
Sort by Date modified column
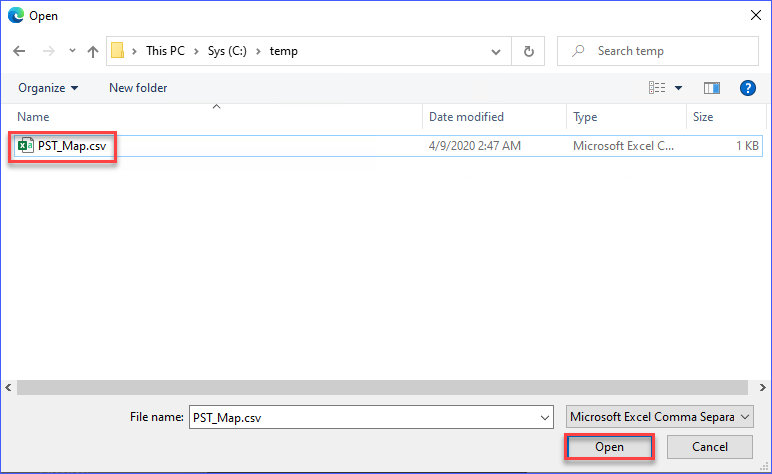pos(466,117)
